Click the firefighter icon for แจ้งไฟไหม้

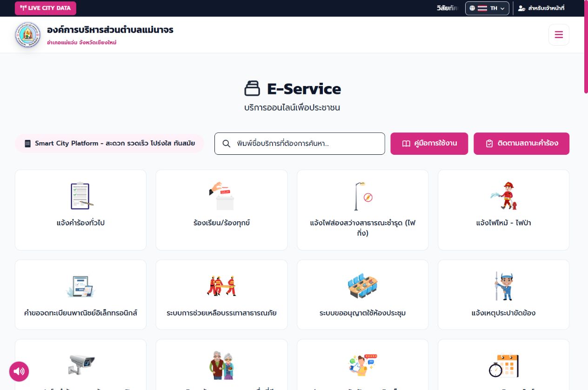504,196
